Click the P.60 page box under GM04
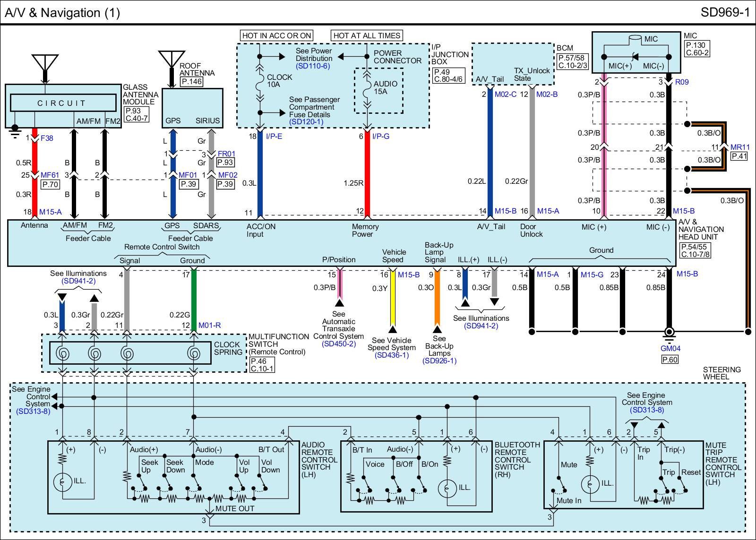The height and width of the screenshot is (540, 756). 670,360
